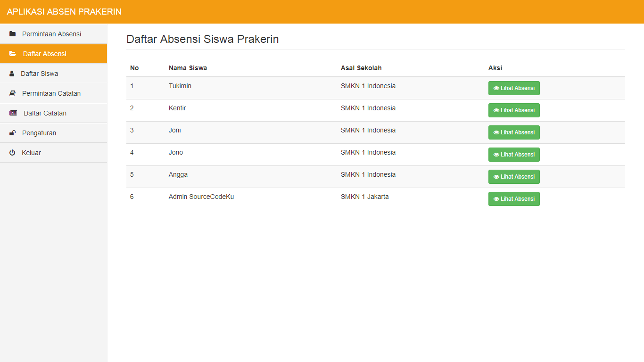Image resolution: width=644 pixels, height=362 pixels.
Task: Show attendance for Jono
Action: point(514,155)
